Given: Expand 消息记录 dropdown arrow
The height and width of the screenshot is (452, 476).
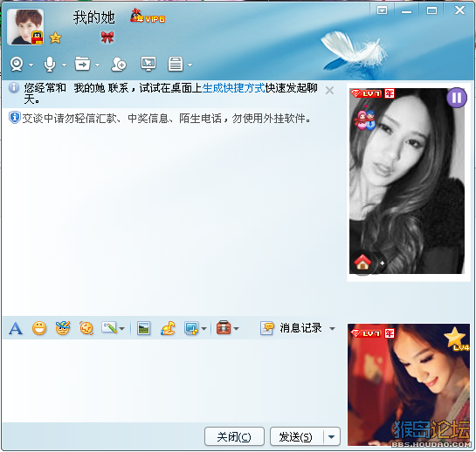Looking at the screenshot, I should (333, 329).
